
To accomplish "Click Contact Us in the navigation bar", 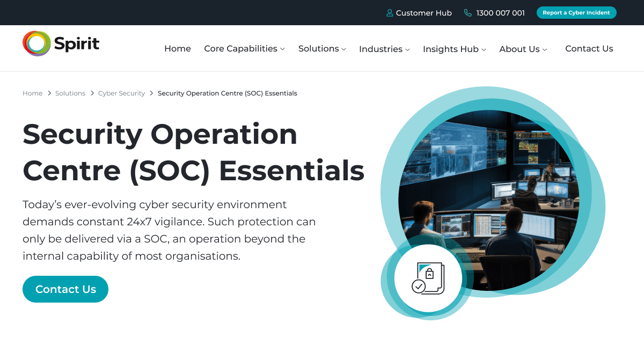I will (589, 48).
